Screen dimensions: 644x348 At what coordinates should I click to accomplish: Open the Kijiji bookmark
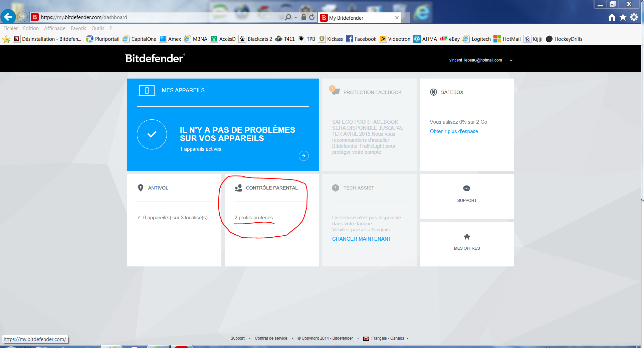tap(533, 39)
